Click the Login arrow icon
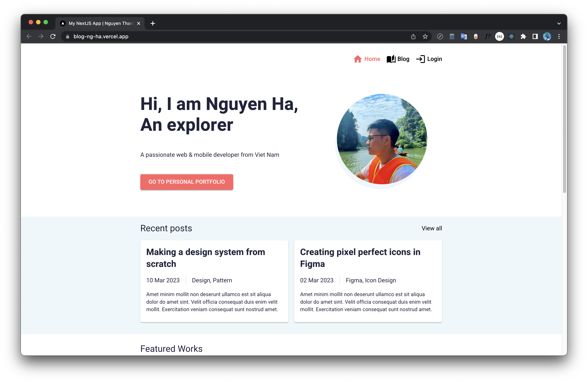 pos(421,59)
